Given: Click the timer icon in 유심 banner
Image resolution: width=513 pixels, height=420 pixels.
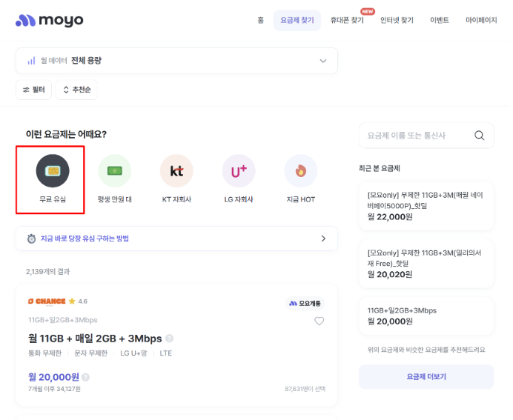Looking at the screenshot, I should point(31,239).
